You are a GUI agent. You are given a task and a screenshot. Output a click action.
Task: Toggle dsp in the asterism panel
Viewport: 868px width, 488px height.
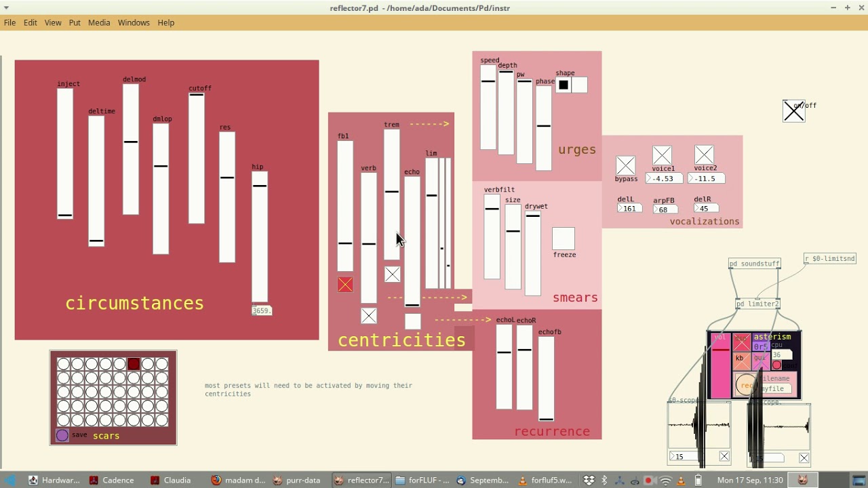[x=742, y=342]
